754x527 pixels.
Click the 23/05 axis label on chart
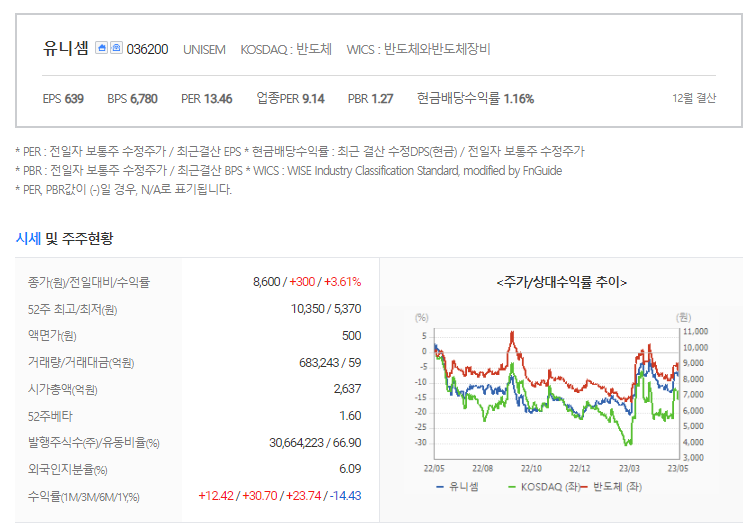coord(678,468)
